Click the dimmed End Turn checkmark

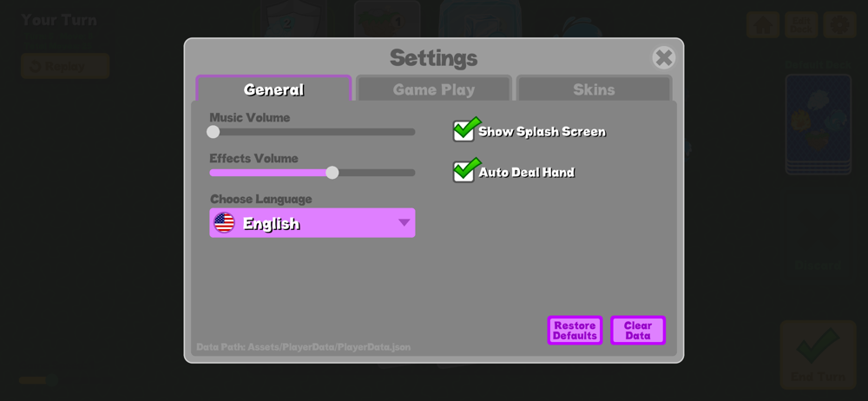point(818,345)
